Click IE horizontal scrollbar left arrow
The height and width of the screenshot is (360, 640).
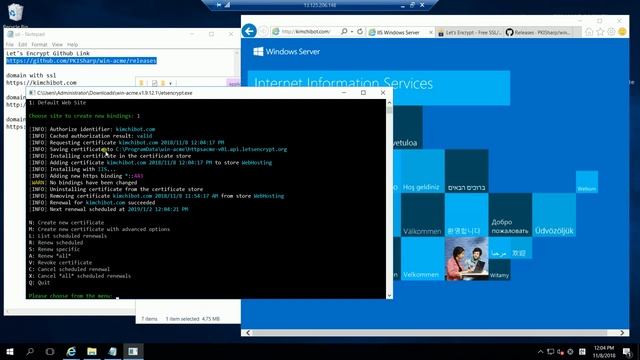point(248,333)
